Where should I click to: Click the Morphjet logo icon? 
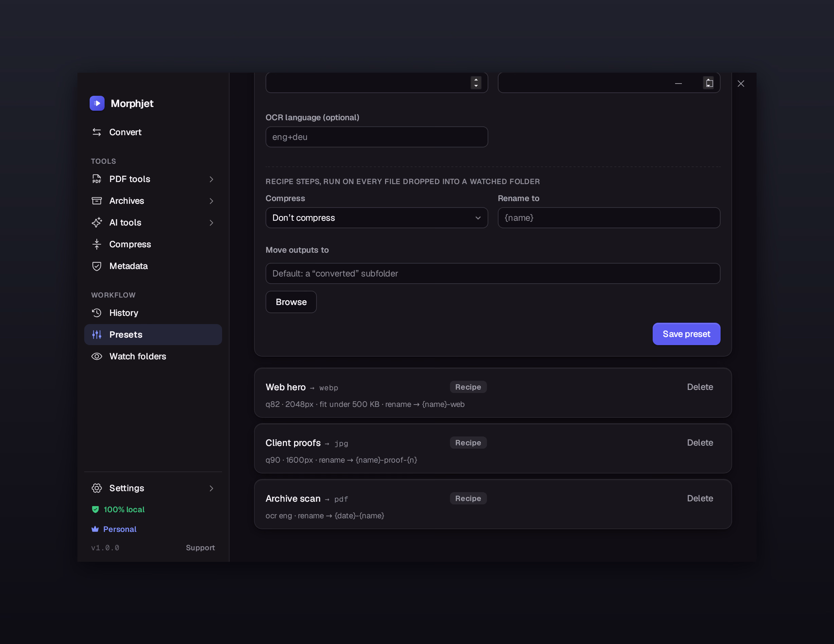coord(97,103)
